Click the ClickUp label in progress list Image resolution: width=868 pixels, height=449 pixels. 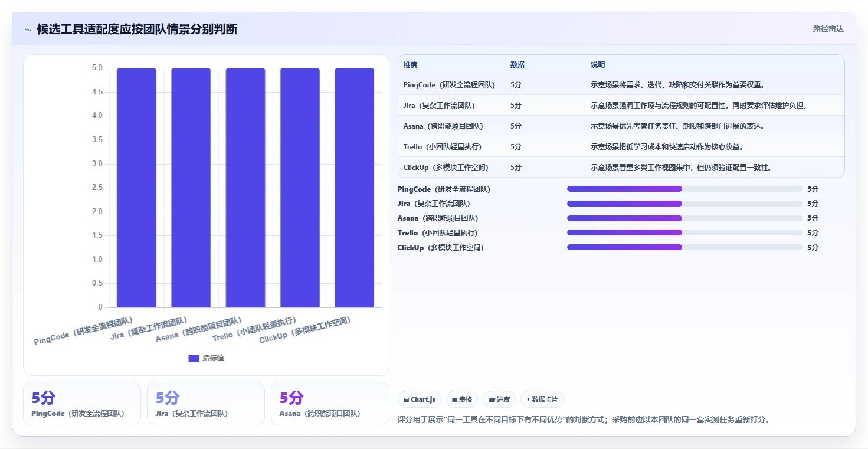coord(441,248)
